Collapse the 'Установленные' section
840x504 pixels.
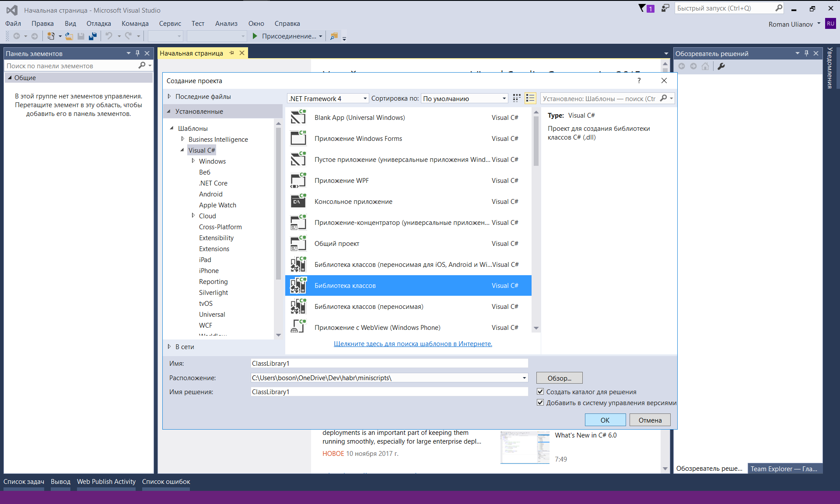(x=169, y=111)
